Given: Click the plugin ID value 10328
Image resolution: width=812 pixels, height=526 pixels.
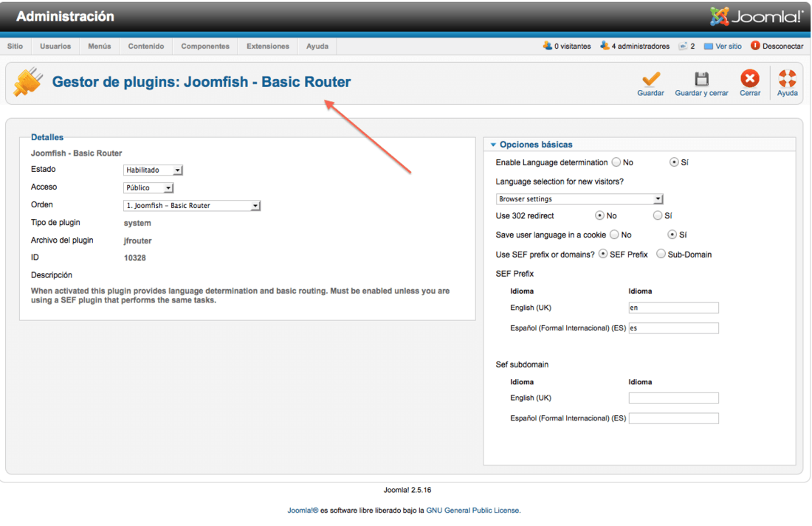Looking at the screenshot, I should pos(134,257).
